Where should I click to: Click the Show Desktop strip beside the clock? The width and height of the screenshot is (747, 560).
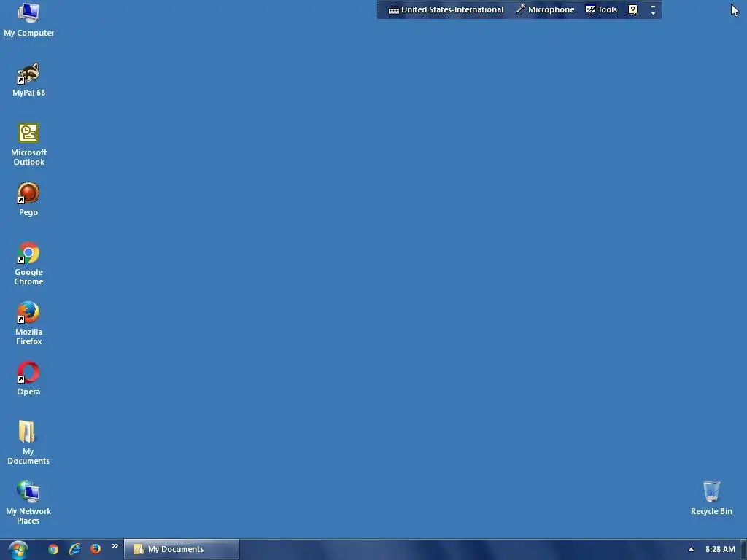[x=743, y=550]
